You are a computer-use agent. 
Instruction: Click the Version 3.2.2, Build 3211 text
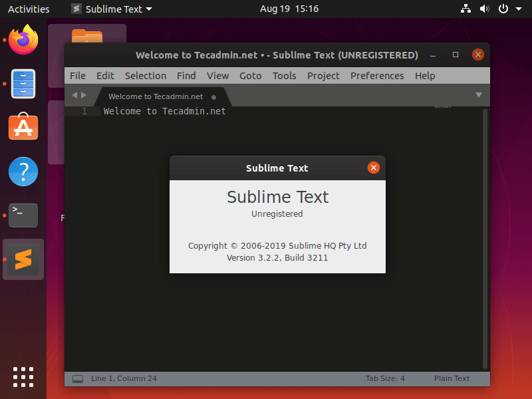point(277,258)
